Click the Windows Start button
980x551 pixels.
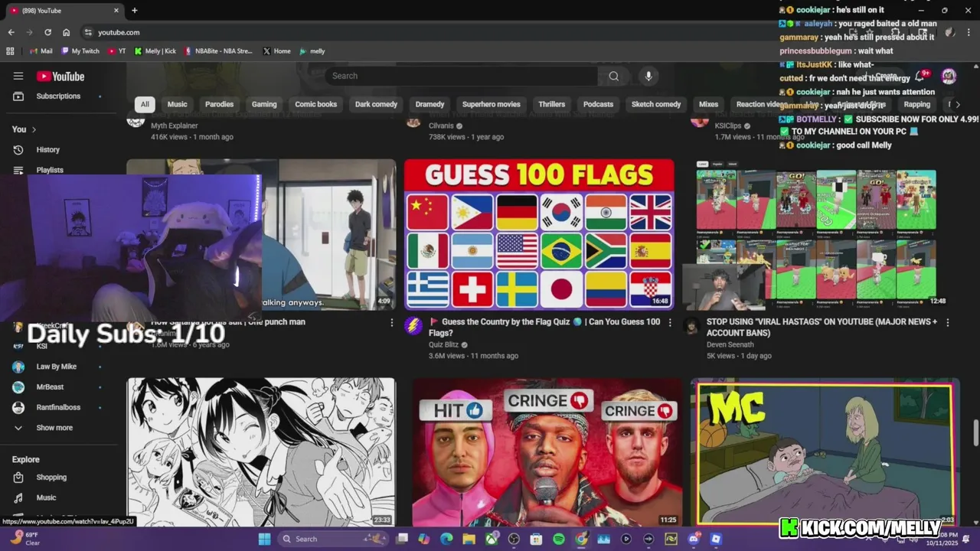(x=264, y=539)
